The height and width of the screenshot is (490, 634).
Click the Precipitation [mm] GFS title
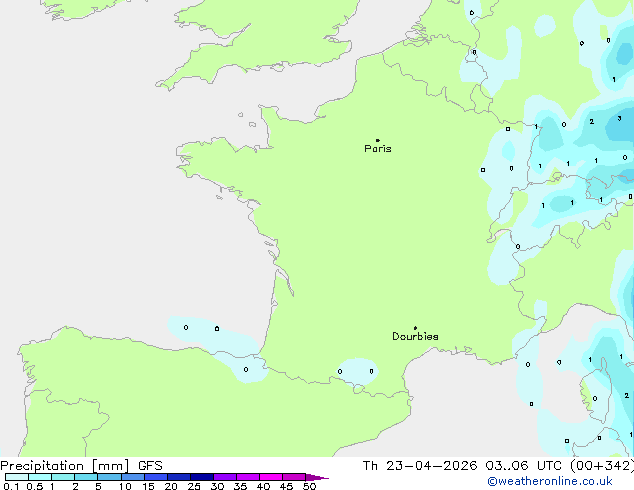pos(81,466)
